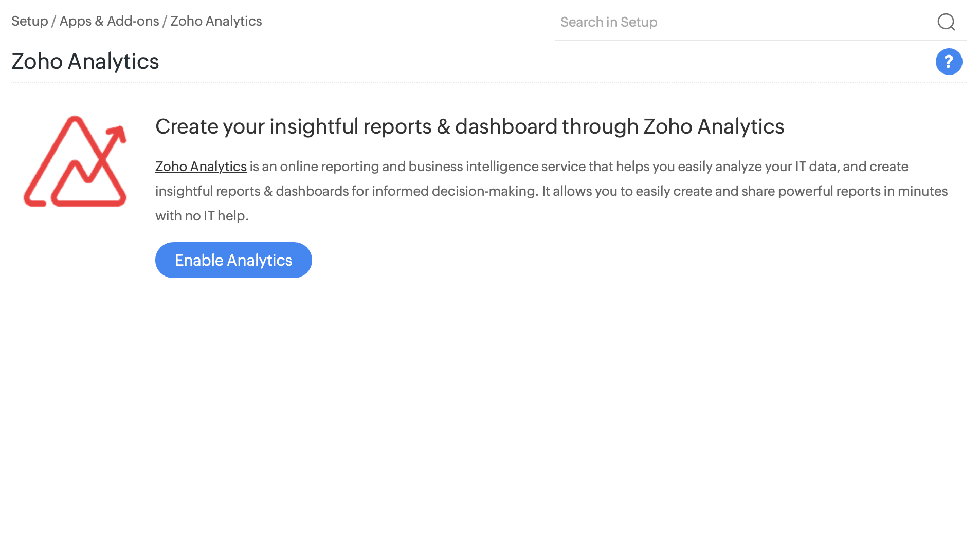Select the Zoho Analytics breadcrumb item
Screen dimensions: 980x553
point(216,21)
